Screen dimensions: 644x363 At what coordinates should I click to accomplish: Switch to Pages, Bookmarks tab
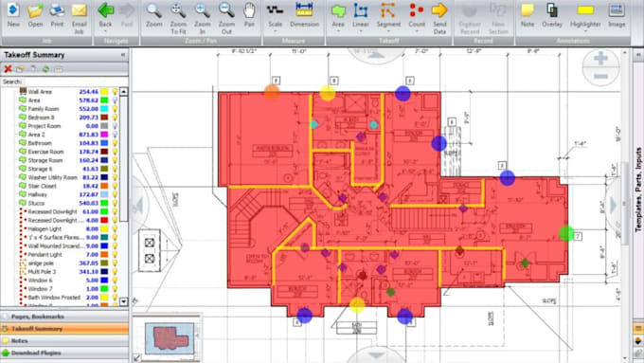coord(64,317)
